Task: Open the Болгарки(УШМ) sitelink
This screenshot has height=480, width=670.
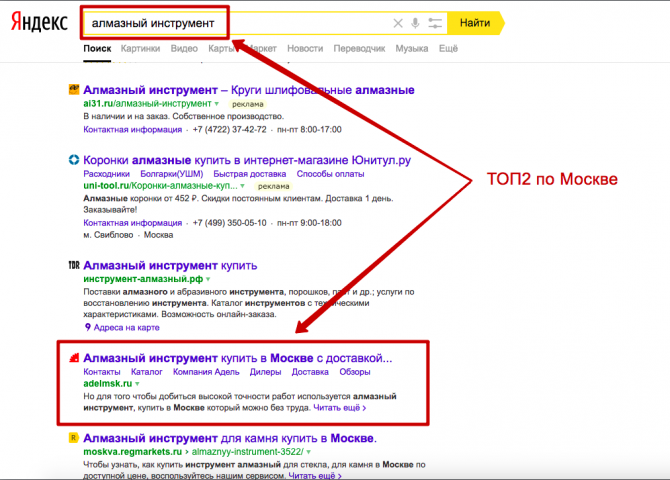Action: pos(172,174)
